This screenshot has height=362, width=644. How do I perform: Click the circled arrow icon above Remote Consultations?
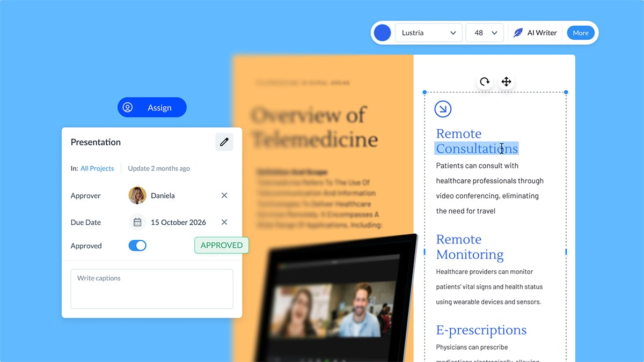pyautogui.click(x=443, y=109)
